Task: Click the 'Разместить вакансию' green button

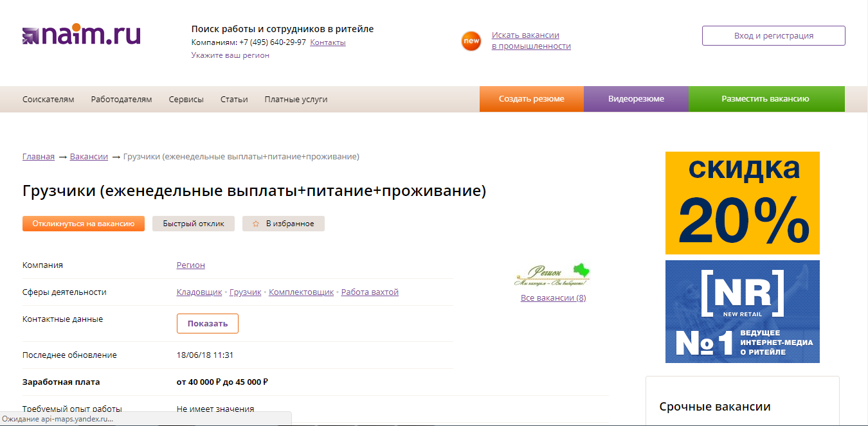Action: (766, 99)
